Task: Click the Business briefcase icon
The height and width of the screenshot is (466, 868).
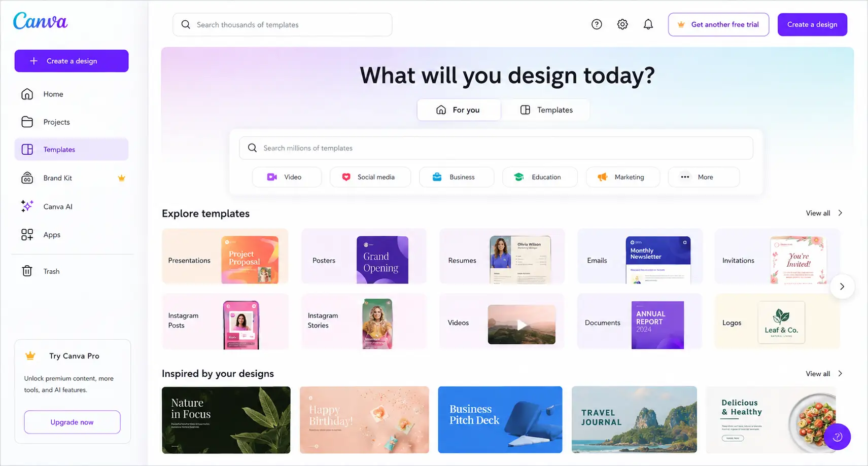Action: 437,177
